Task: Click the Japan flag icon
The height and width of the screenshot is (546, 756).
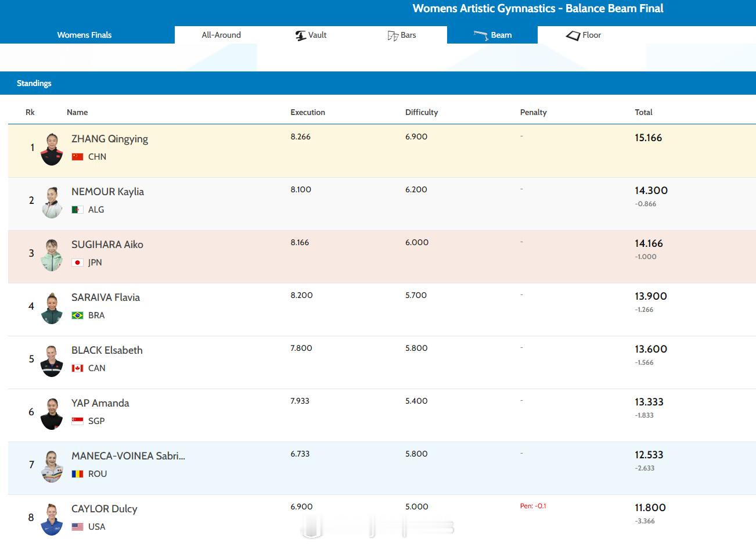Action: pyautogui.click(x=77, y=263)
